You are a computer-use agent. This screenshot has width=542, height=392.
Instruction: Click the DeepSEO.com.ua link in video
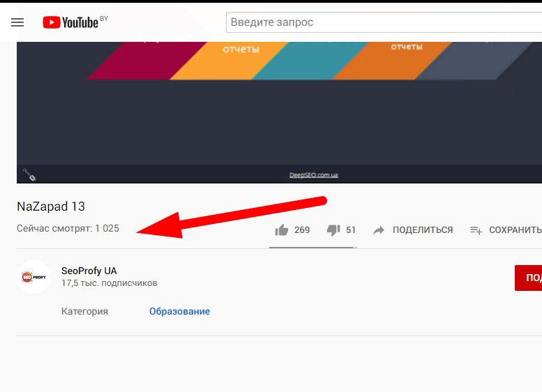(x=313, y=175)
